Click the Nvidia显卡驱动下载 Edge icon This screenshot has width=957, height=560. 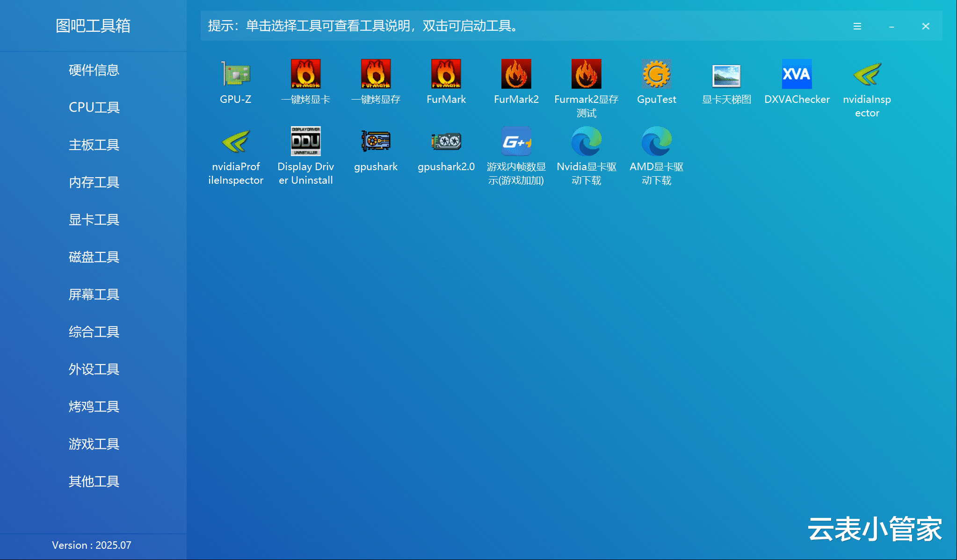tap(586, 141)
